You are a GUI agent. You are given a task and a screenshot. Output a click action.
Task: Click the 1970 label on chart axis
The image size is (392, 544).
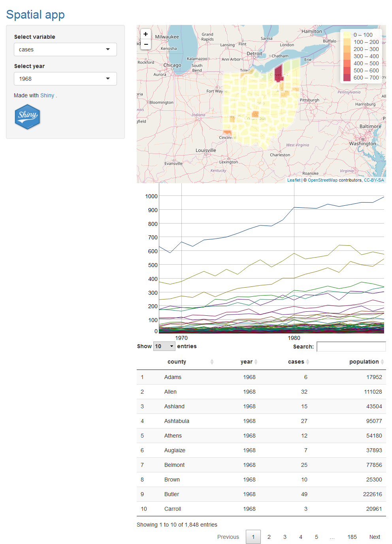coord(181,338)
